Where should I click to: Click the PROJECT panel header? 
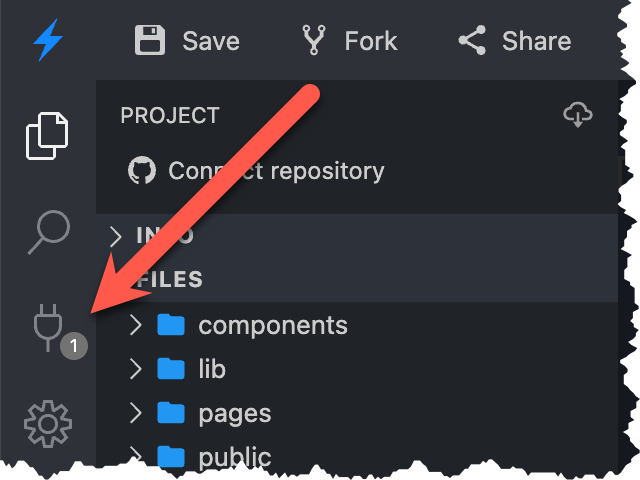pyautogui.click(x=169, y=116)
